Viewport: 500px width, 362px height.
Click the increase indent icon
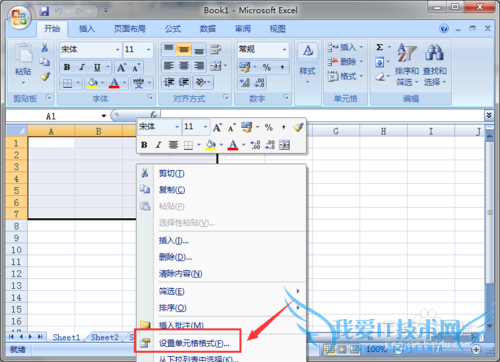184,82
